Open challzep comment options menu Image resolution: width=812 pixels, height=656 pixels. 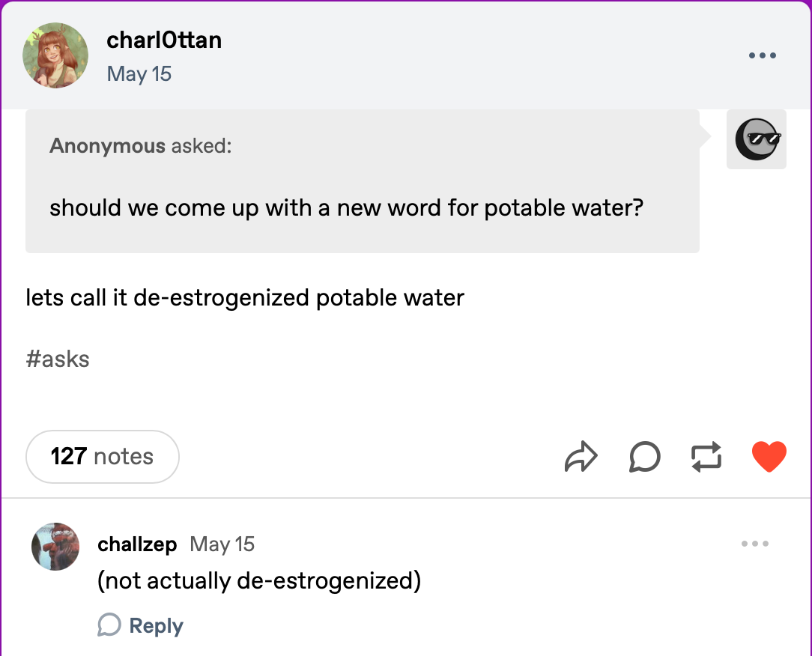[x=754, y=544]
